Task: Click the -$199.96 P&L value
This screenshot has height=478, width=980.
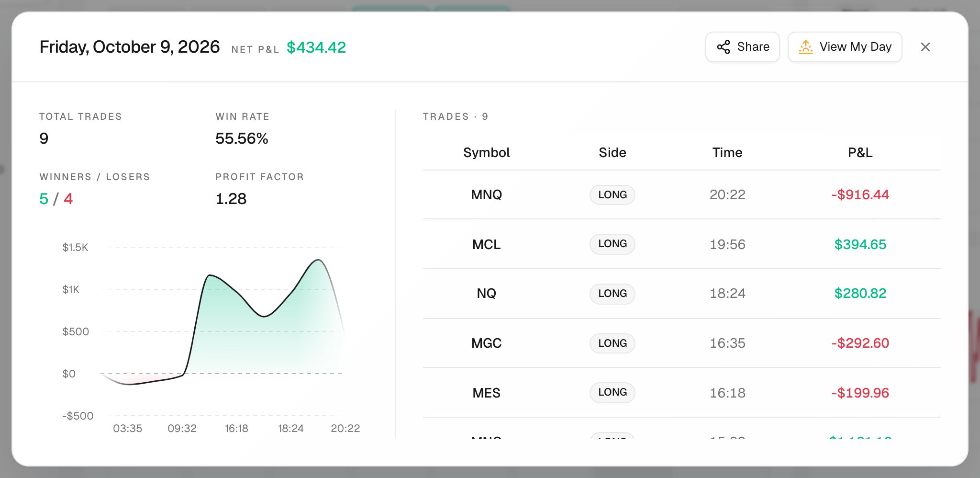Action: [860, 393]
